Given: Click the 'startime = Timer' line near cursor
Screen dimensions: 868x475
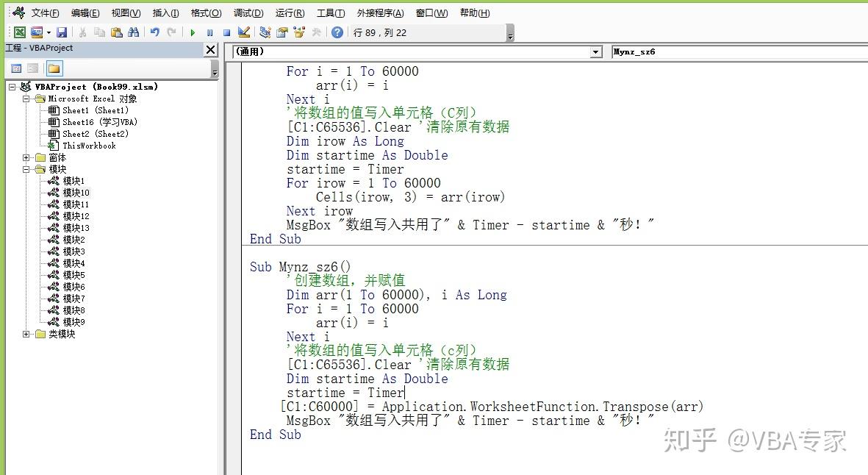Looking at the screenshot, I should click(x=346, y=393).
